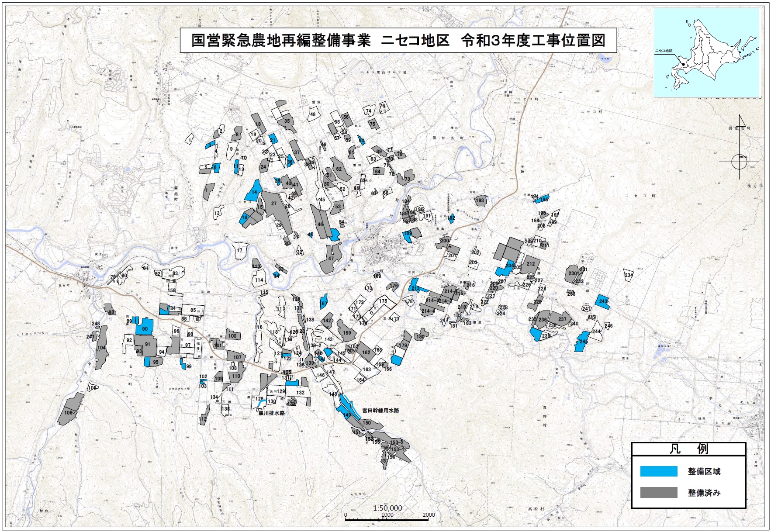Click the 整備済み legend label text
The width and height of the screenshot is (771, 532).
(704, 493)
